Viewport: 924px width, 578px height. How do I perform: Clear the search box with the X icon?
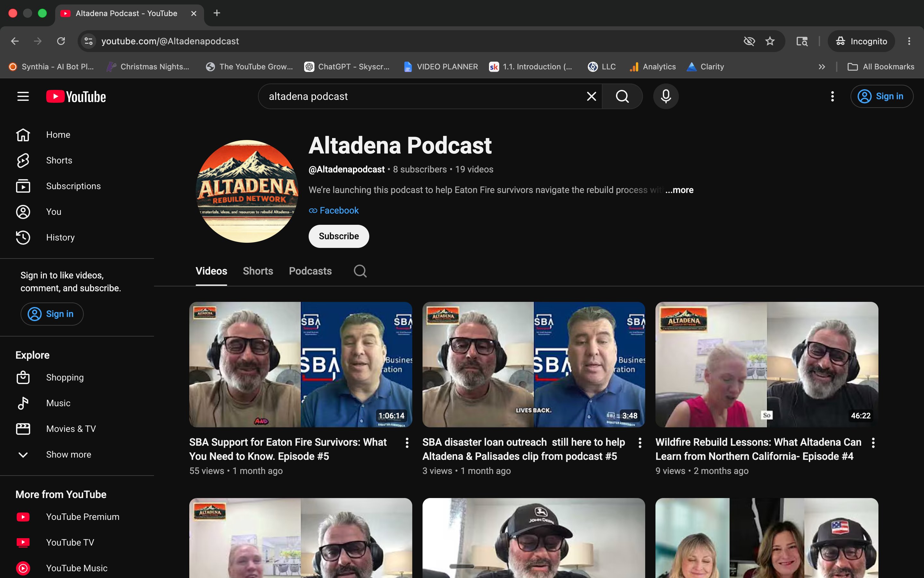(591, 96)
